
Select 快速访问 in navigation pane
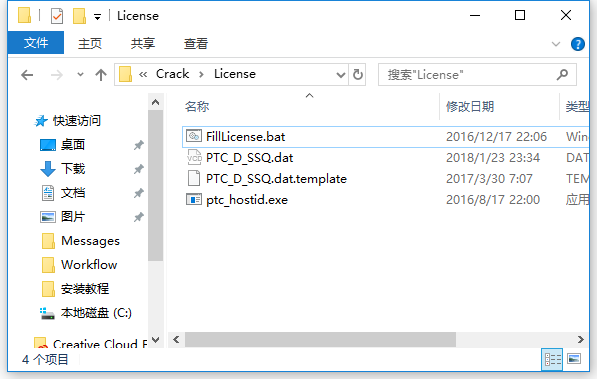point(76,121)
